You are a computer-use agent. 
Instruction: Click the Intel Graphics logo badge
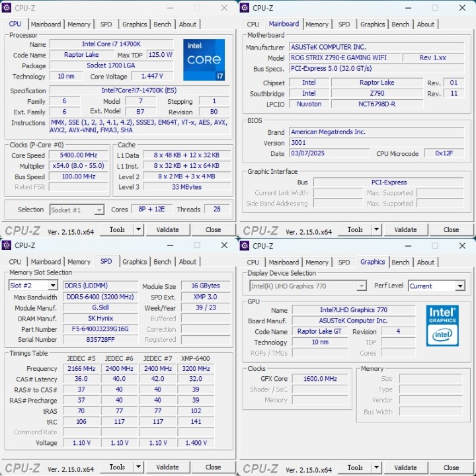tap(442, 324)
